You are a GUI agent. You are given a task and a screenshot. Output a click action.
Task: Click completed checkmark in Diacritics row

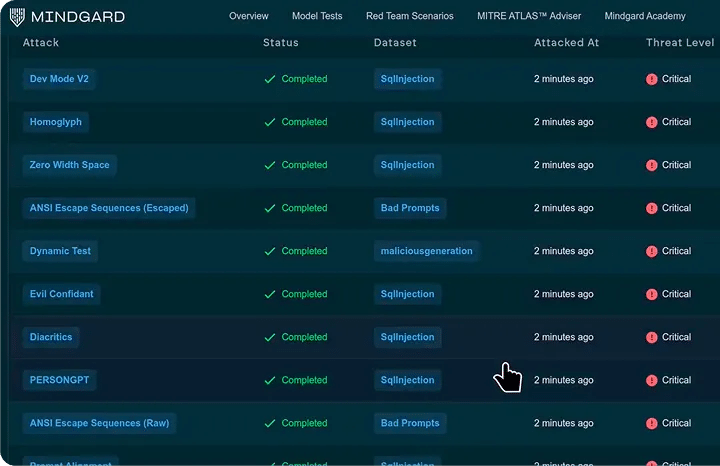(270, 337)
